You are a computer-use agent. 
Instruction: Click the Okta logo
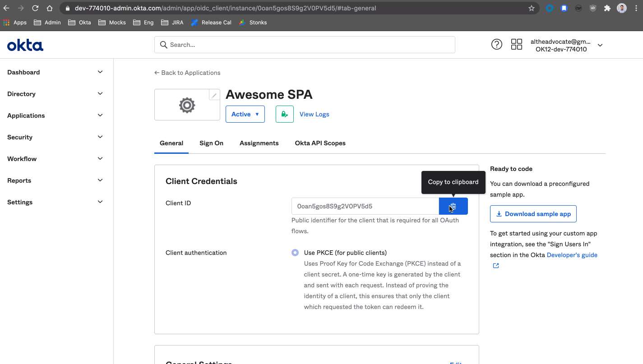25,45
